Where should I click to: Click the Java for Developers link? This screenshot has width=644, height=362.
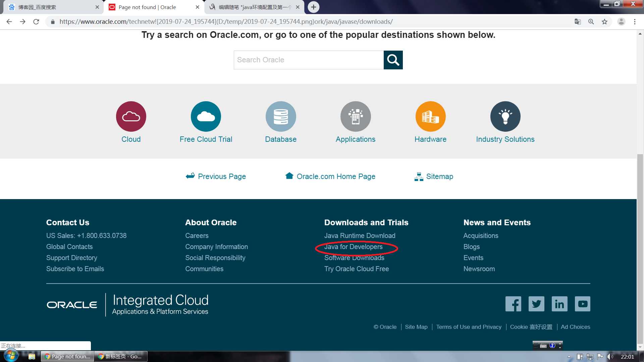(353, 247)
